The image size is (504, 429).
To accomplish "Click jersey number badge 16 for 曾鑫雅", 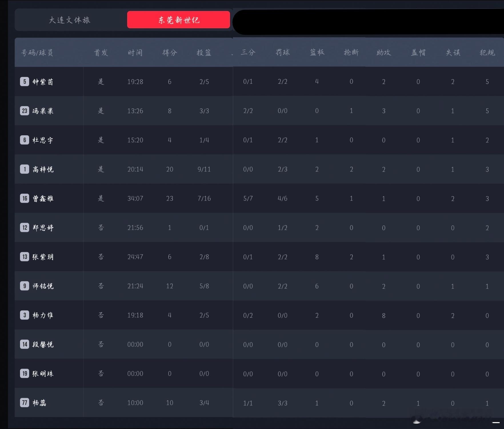I will click(x=25, y=198).
